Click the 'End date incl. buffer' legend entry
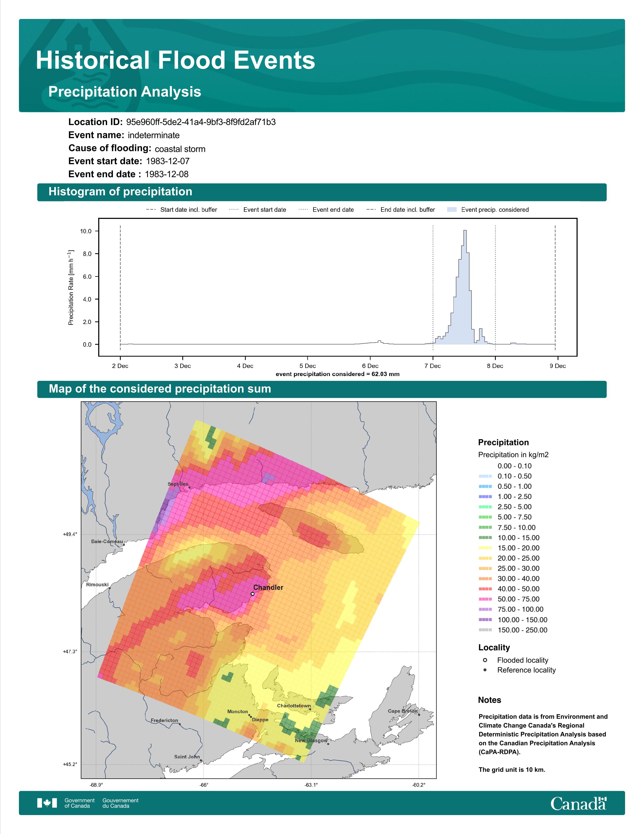Screen dimensions: 644x834 (x=401, y=210)
